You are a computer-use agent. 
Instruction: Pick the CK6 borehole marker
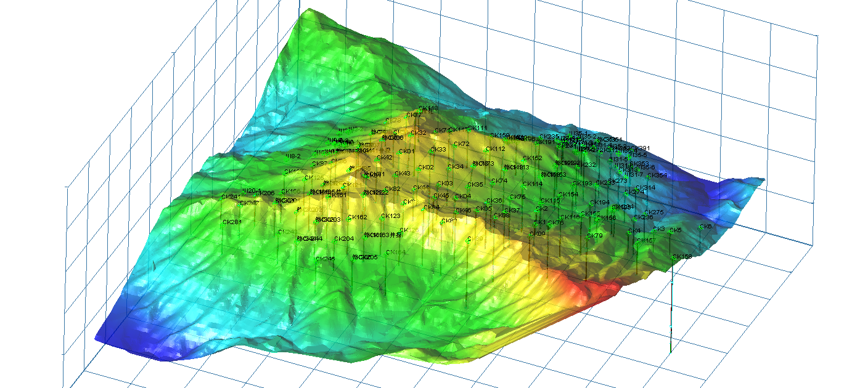coord(700,227)
